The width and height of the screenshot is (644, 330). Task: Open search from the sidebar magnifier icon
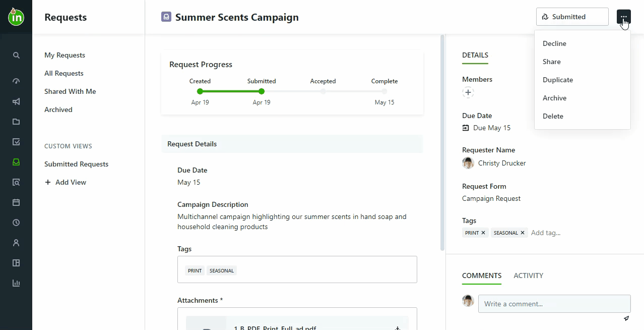(16, 56)
